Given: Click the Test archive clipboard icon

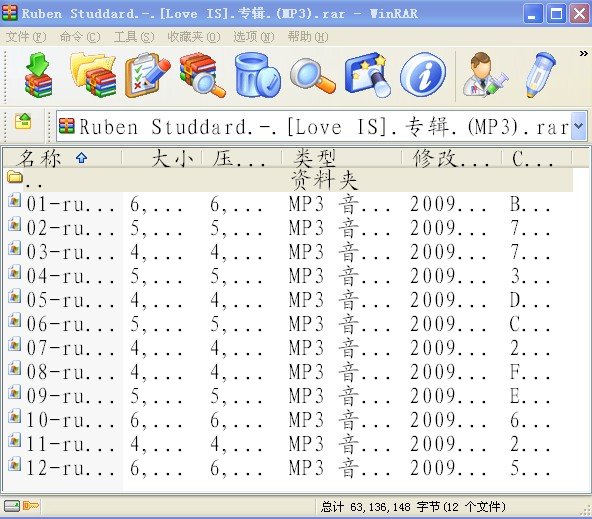Looking at the screenshot, I should point(148,75).
